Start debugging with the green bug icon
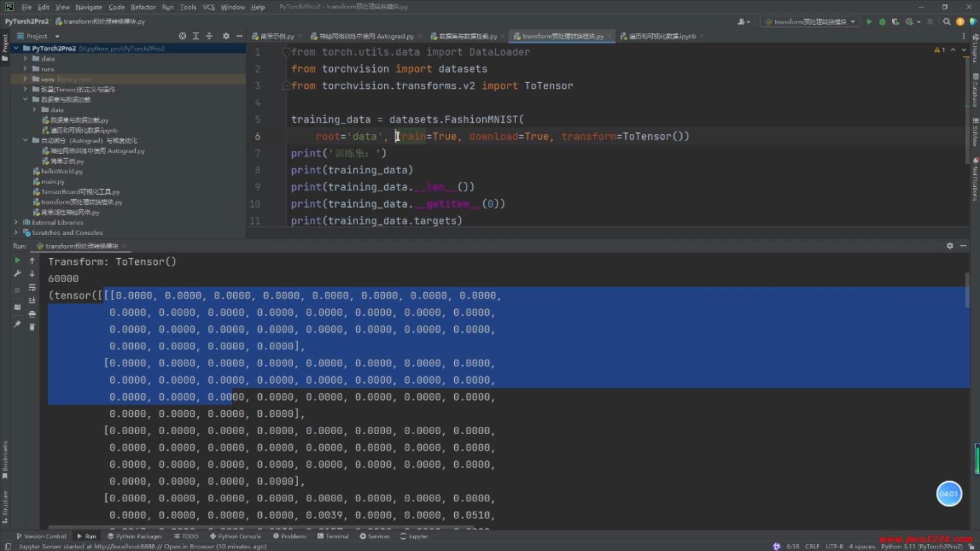The width and height of the screenshot is (980, 551). [x=882, y=22]
